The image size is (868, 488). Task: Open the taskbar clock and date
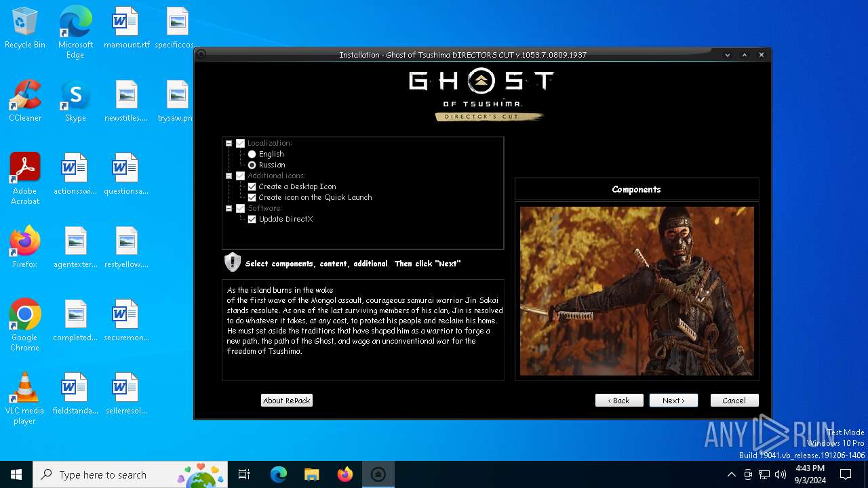(810, 474)
